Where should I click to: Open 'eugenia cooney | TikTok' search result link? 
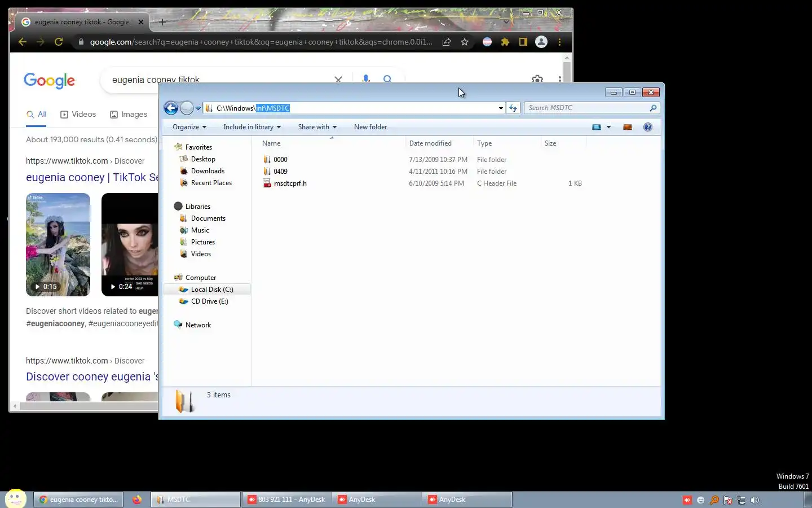92,177
